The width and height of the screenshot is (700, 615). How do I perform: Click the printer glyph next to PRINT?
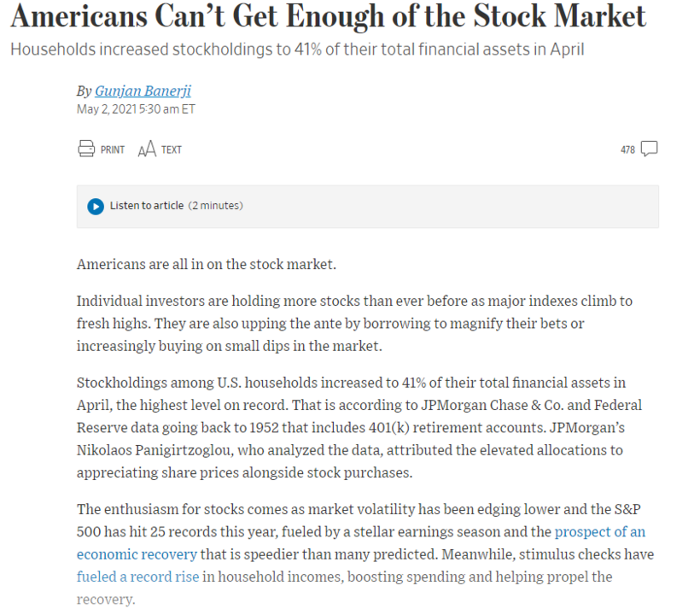(86, 149)
